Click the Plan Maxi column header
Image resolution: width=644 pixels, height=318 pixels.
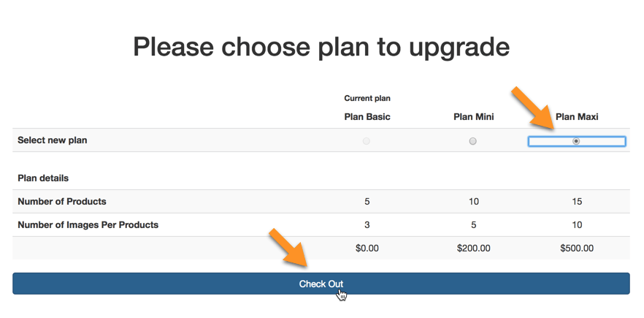[x=577, y=117]
